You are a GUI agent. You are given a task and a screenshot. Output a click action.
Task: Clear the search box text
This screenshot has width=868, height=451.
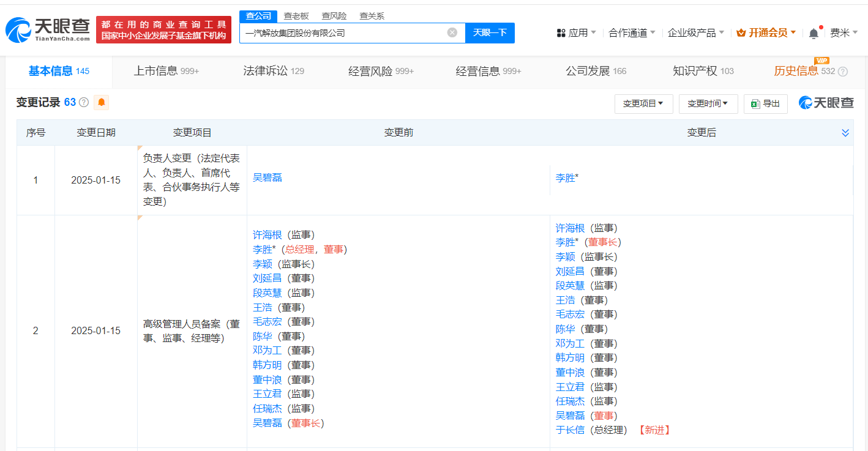coord(452,32)
